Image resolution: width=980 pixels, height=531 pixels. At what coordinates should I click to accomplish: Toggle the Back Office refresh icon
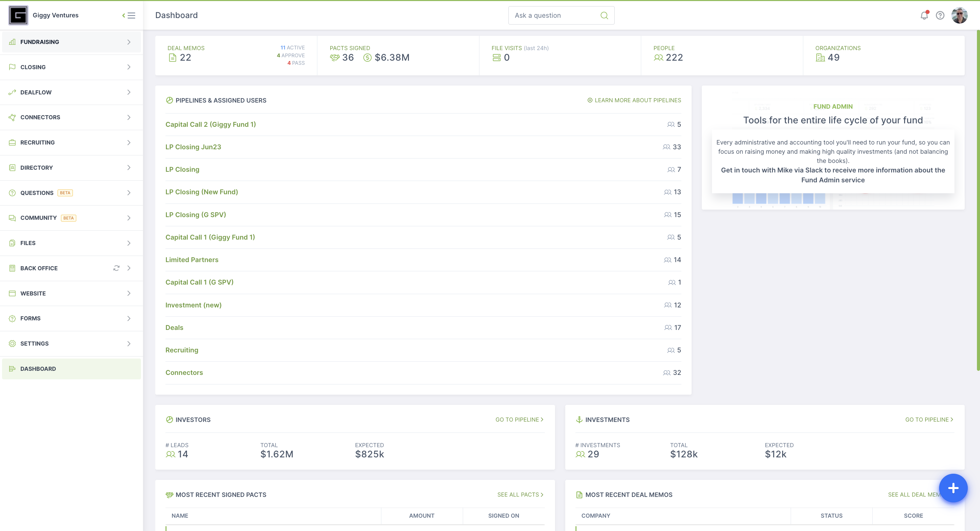[116, 268]
